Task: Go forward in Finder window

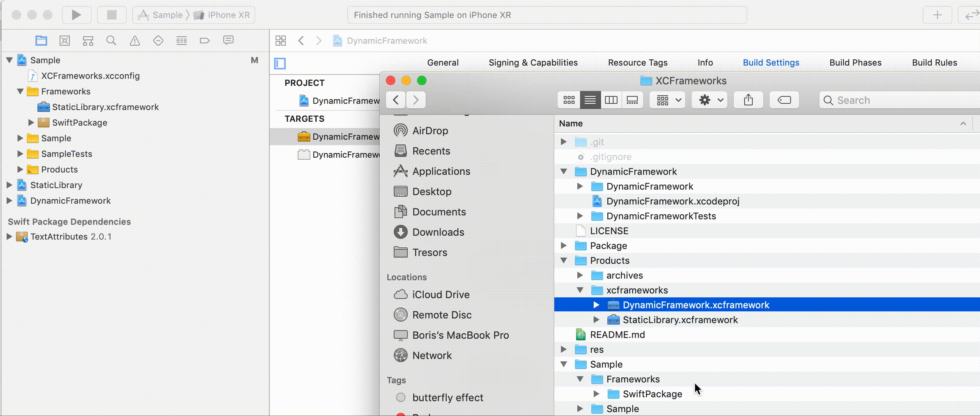Action: pos(416,100)
